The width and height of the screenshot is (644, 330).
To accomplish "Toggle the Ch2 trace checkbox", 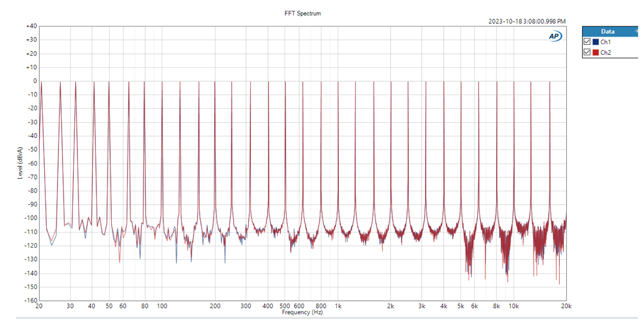I will coord(587,52).
